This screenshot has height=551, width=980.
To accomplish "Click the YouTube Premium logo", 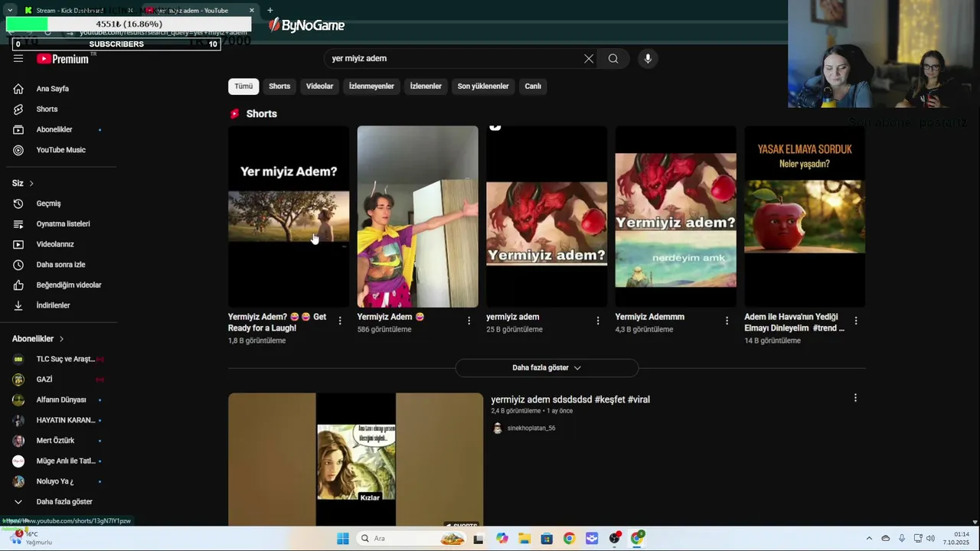I will point(63,59).
